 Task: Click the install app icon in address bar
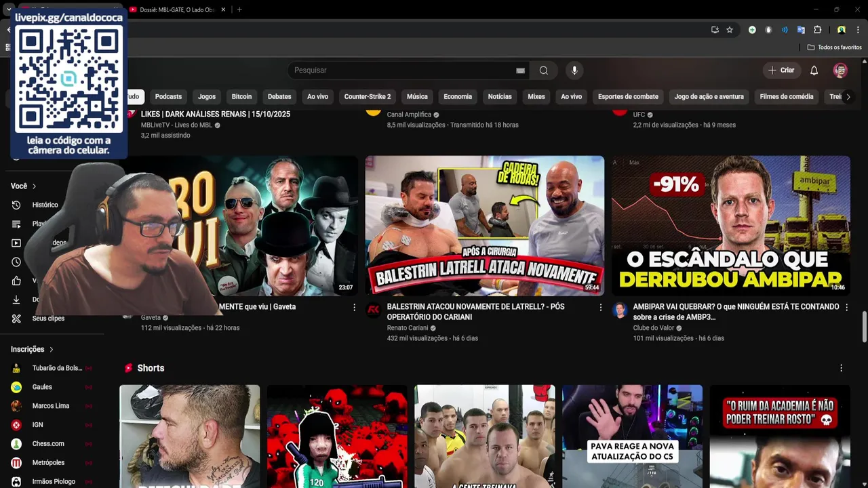pos(715,30)
